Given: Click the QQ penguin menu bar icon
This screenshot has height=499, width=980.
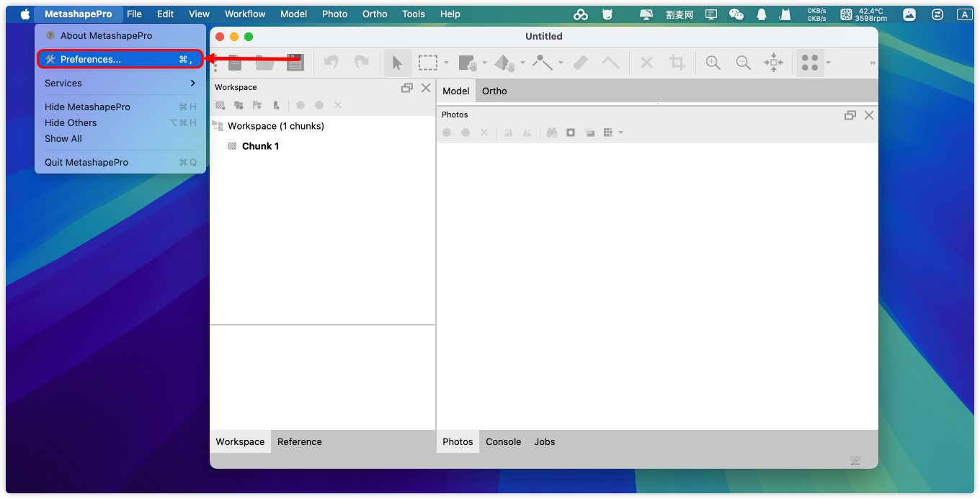Looking at the screenshot, I should (x=762, y=14).
